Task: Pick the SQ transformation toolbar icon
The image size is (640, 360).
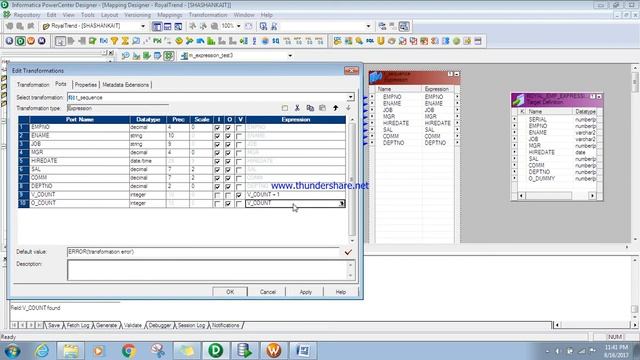Action: 276,41
